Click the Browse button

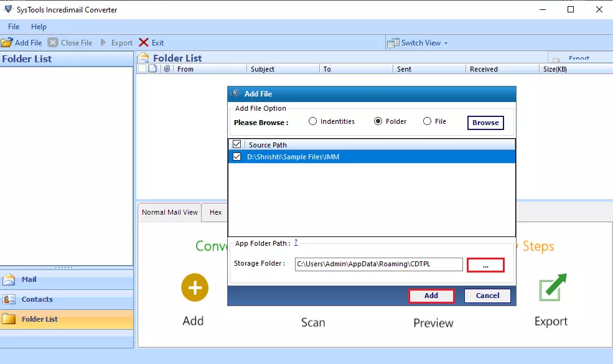485,123
